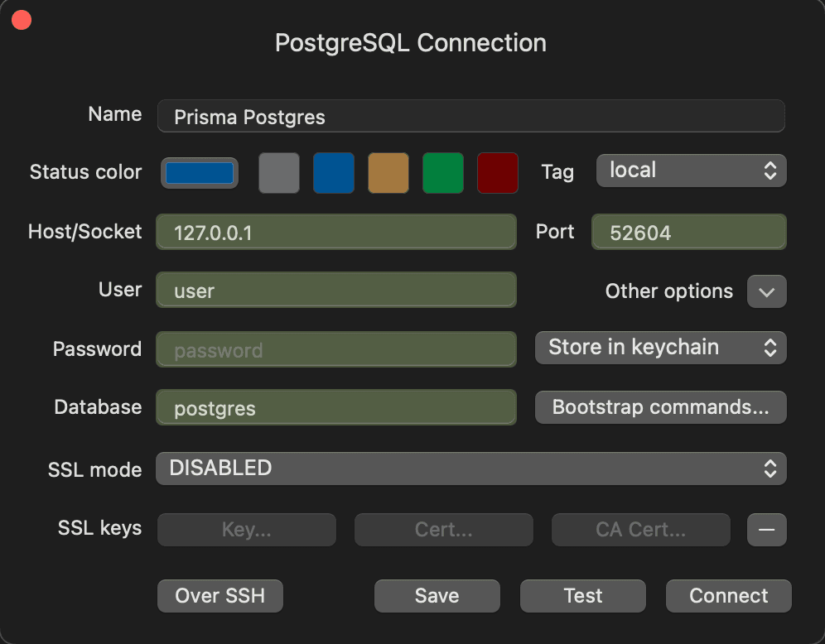Select the dark red status color swatch

tap(497, 173)
